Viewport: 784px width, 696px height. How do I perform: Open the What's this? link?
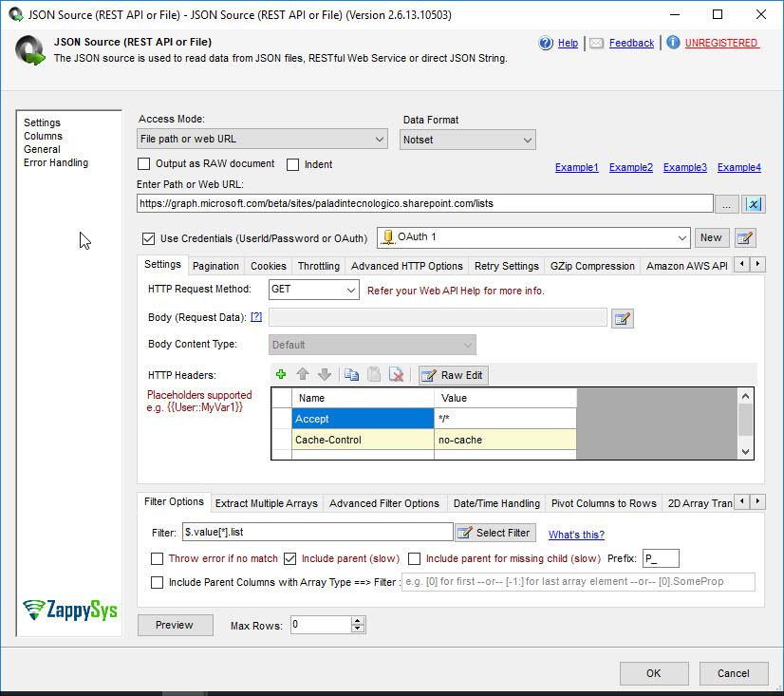pyautogui.click(x=576, y=535)
